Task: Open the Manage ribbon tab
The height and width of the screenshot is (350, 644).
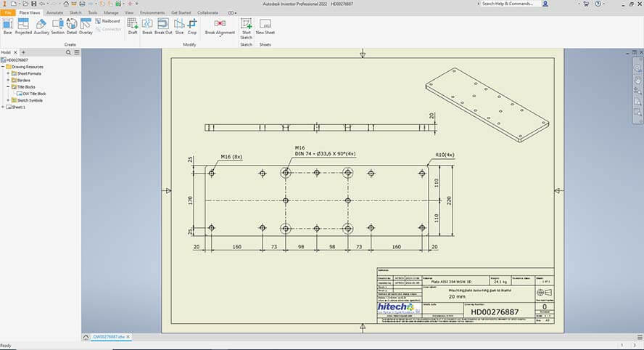Action: click(x=111, y=12)
